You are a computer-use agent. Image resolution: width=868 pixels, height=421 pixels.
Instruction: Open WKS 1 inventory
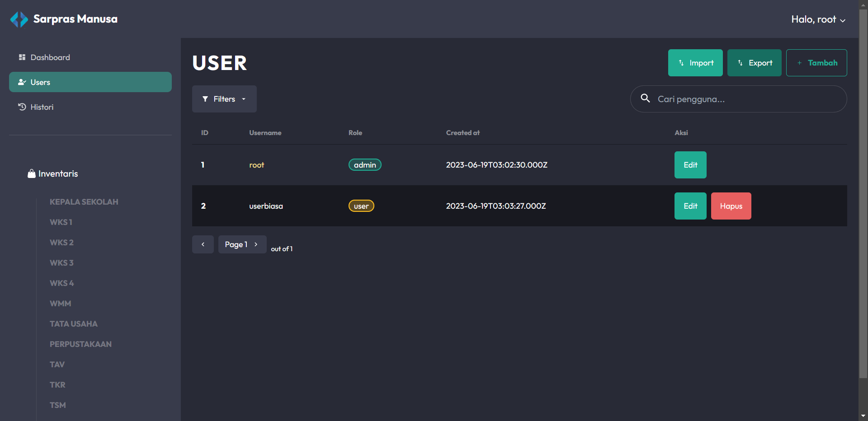point(61,222)
